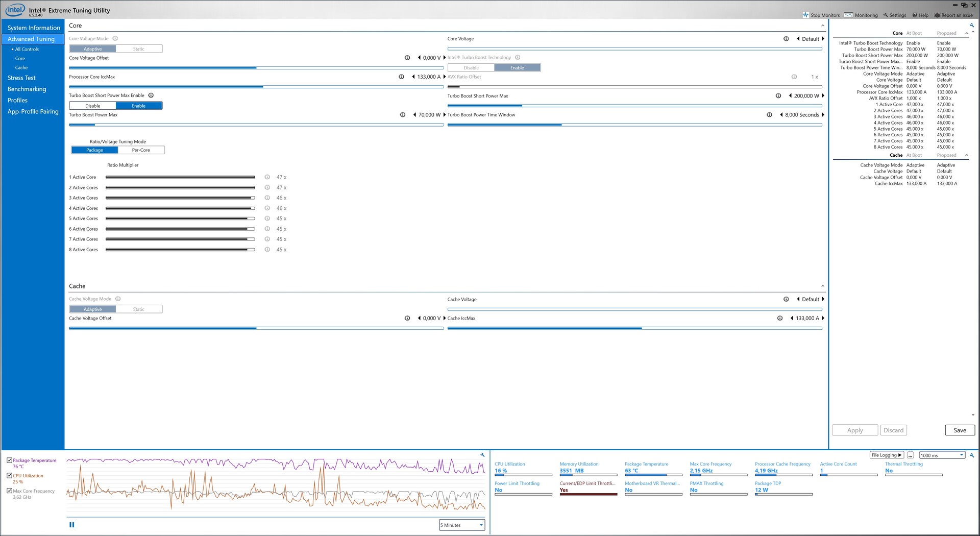Screen dimensions: 980x536
Task: Open Intel Turbo Boost Technology info icon
Action: (518, 57)
